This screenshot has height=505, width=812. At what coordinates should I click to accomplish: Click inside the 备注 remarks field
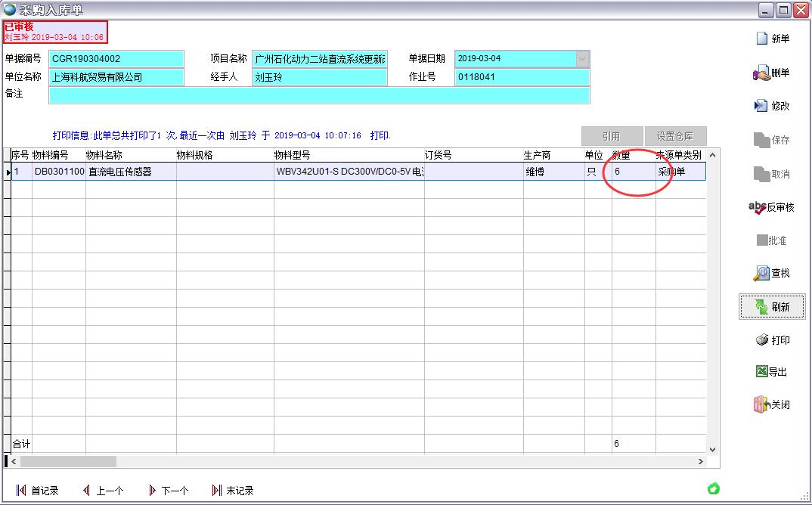click(x=318, y=94)
